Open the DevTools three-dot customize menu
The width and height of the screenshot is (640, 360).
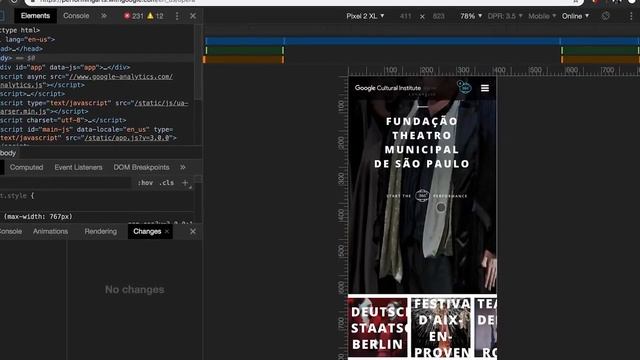[x=177, y=16]
